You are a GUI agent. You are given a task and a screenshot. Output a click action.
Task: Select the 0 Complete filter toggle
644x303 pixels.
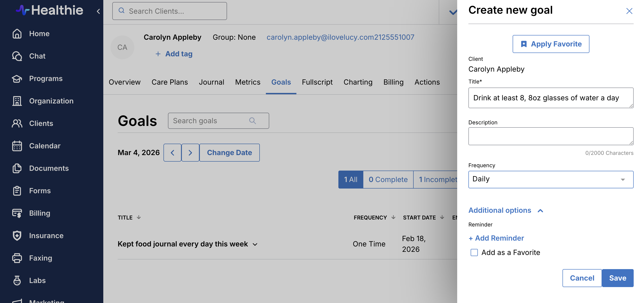tap(388, 180)
